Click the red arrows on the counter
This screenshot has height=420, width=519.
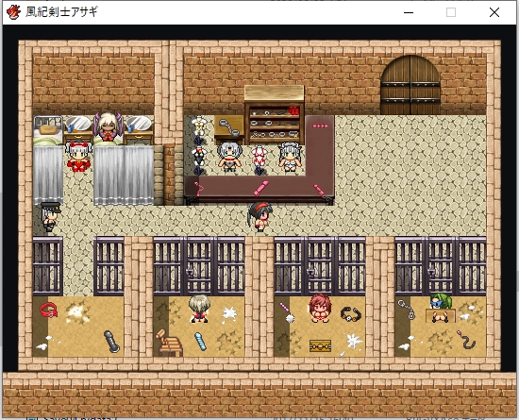pos(320,126)
